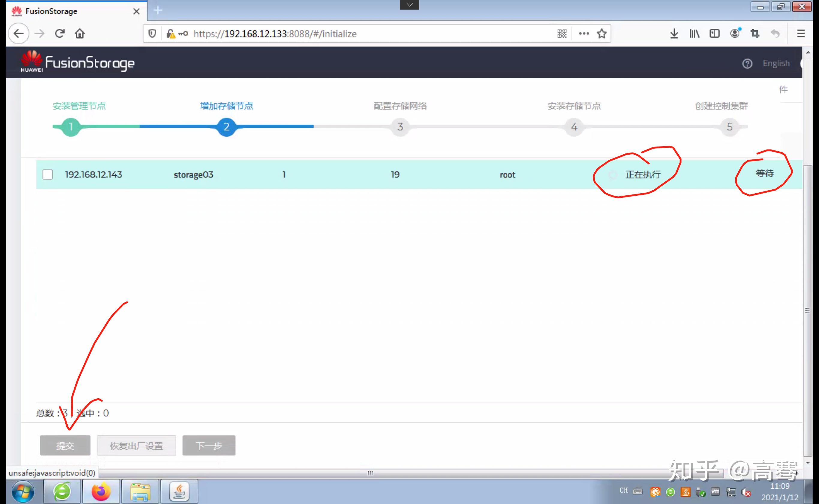Bookmark this page with star icon

pos(602,34)
